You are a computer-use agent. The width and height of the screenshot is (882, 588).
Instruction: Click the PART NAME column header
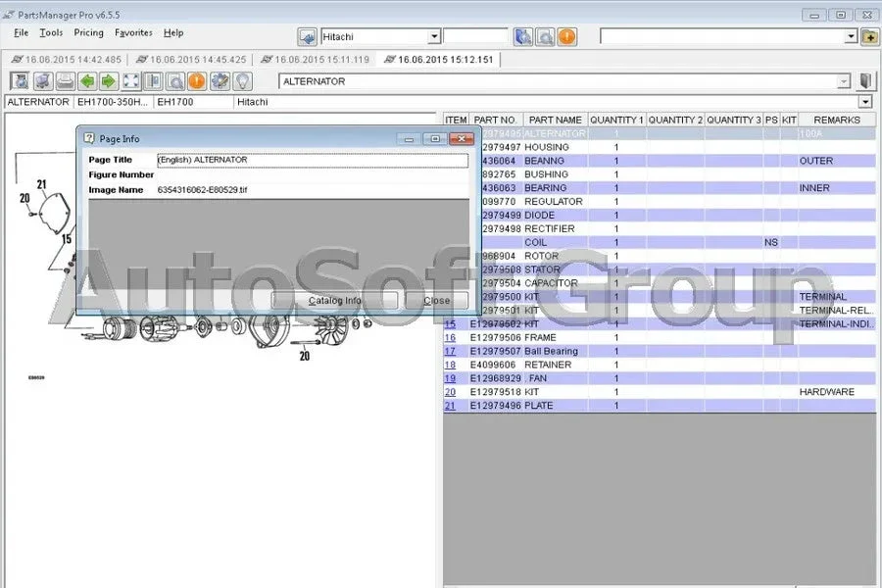(x=556, y=120)
